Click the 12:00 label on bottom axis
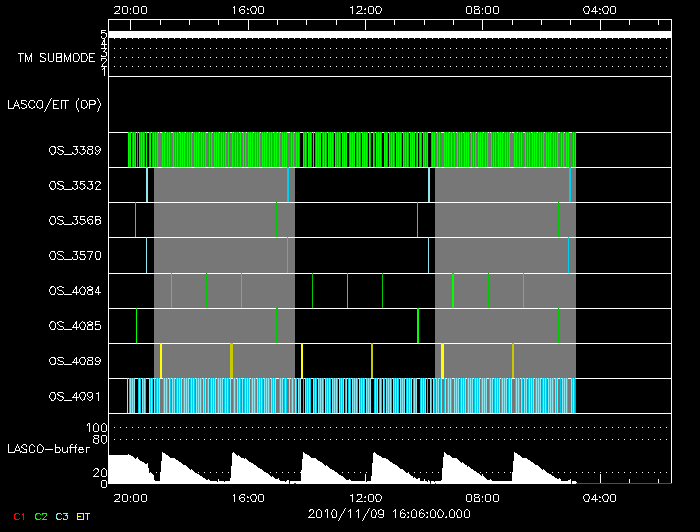Image resolution: width=700 pixels, height=532 pixels. click(365, 498)
